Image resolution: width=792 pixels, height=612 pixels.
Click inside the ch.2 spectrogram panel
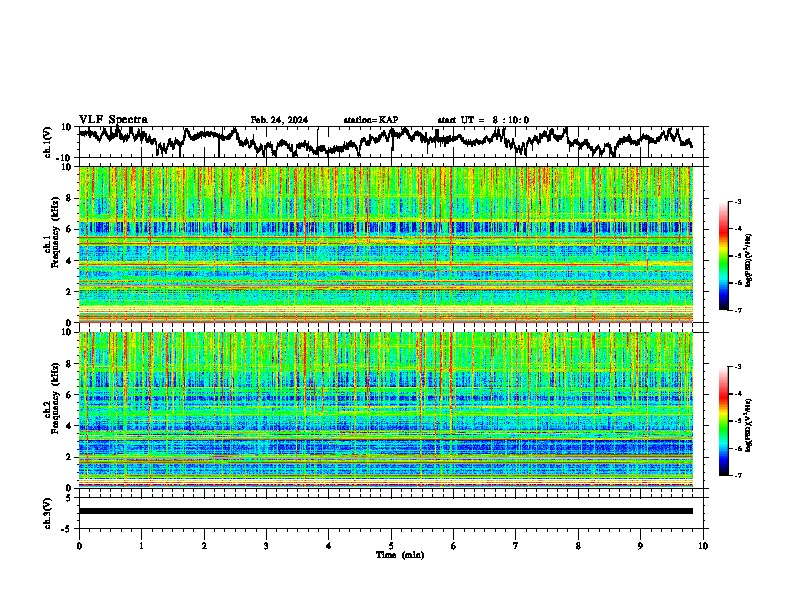[386, 410]
